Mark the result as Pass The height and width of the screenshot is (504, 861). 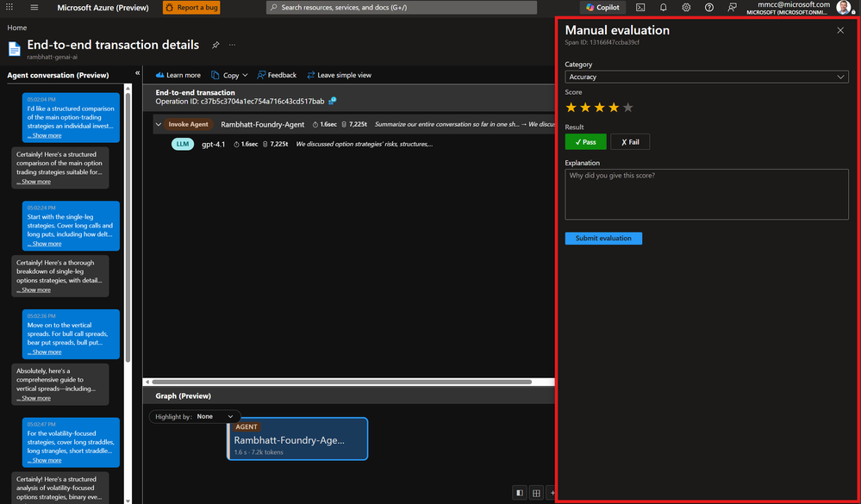[x=586, y=141]
